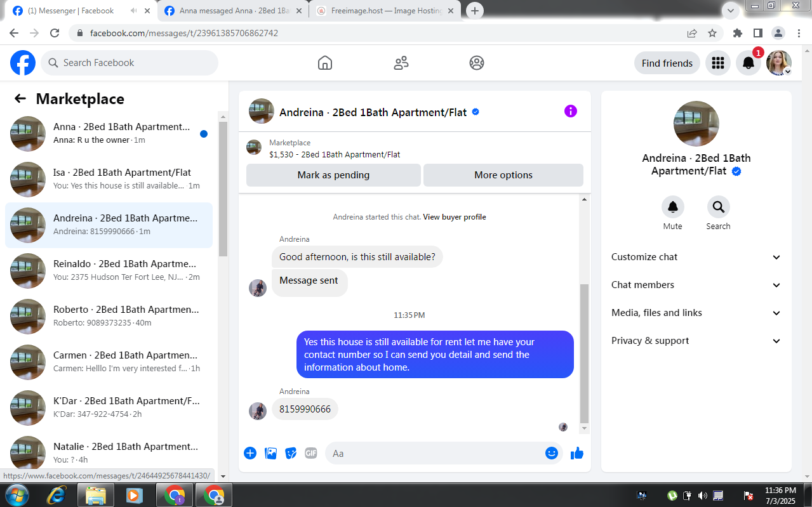Bookmark this page with the star icon
The image size is (812, 507).
click(712, 33)
